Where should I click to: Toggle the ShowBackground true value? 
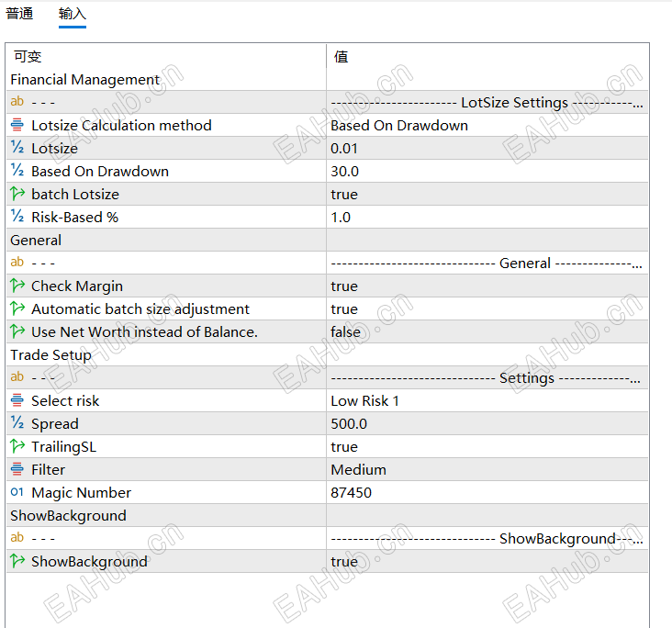tap(487, 561)
